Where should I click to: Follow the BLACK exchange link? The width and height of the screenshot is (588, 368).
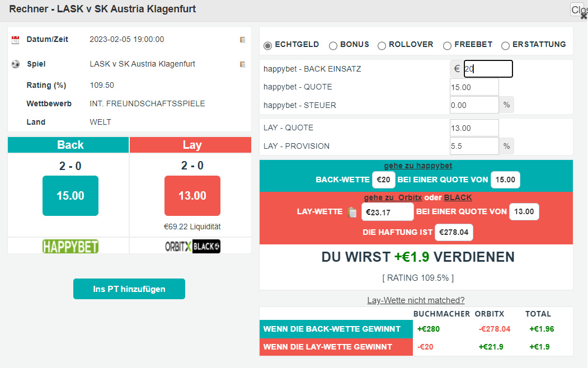tap(458, 197)
